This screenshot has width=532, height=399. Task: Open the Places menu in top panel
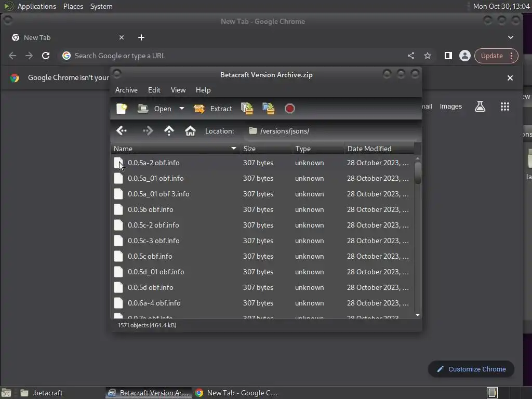(x=73, y=6)
